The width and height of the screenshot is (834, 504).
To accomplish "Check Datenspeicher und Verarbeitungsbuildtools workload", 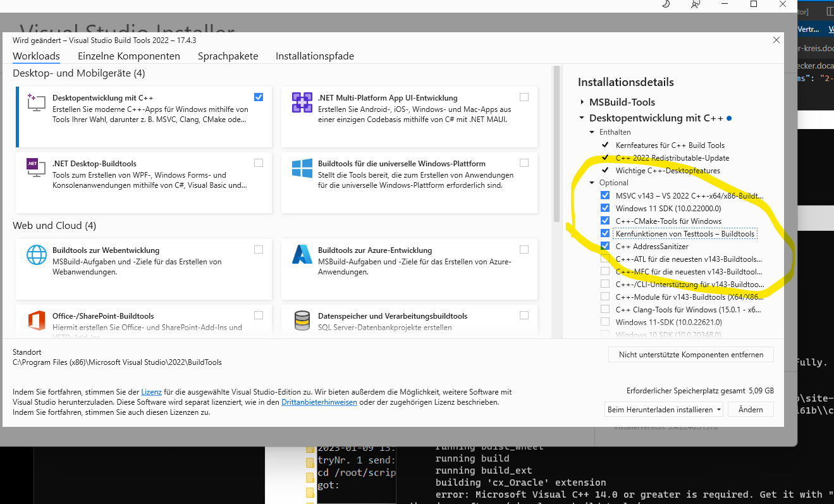I will [524, 315].
